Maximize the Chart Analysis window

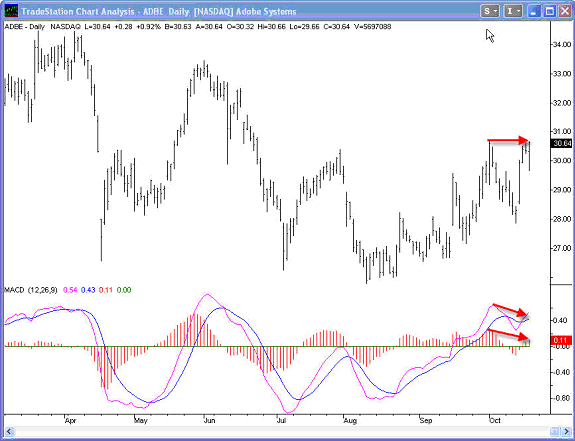550,11
